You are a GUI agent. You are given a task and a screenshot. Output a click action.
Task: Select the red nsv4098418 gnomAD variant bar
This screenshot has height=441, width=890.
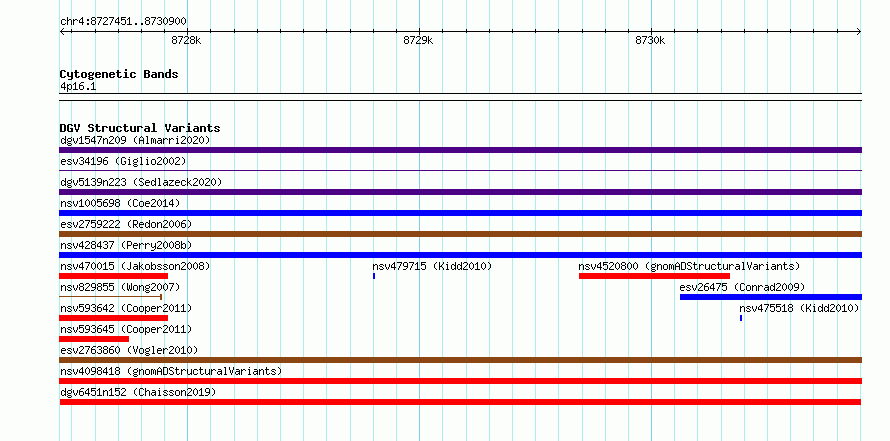point(460,381)
